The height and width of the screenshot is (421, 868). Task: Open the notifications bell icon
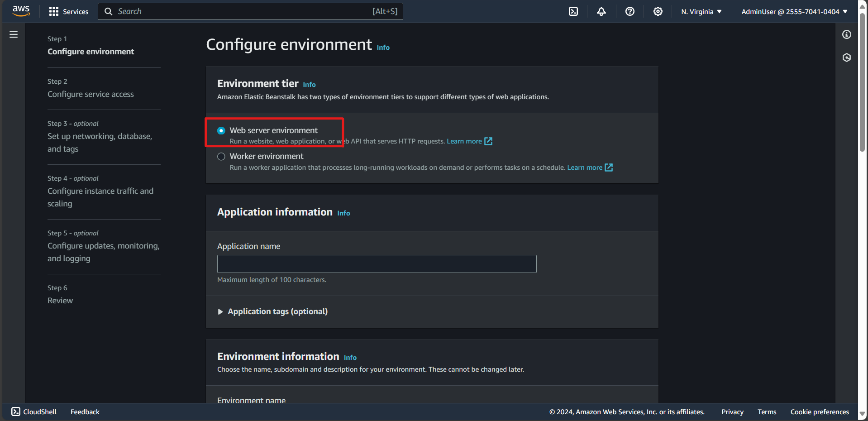[601, 11]
